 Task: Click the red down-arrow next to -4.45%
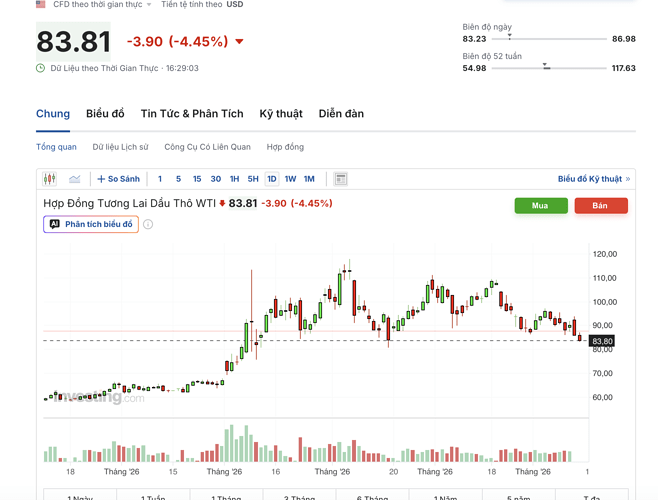(239, 41)
